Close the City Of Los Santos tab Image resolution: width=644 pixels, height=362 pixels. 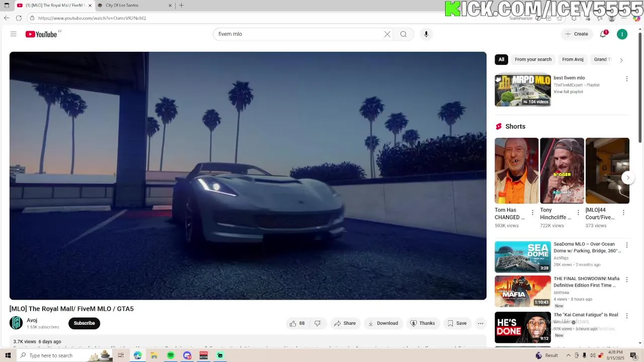[x=170, y=6]
